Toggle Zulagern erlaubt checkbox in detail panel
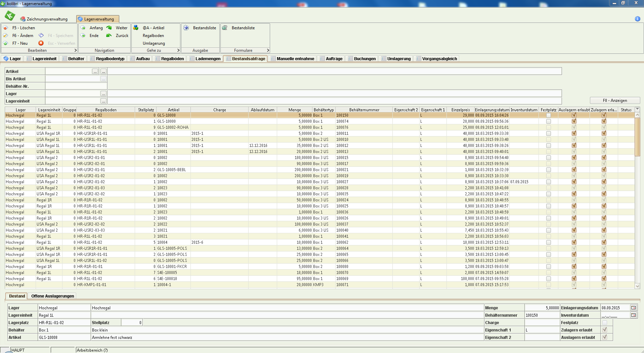This screenshot has width=644, height=353. coord(605,330)
